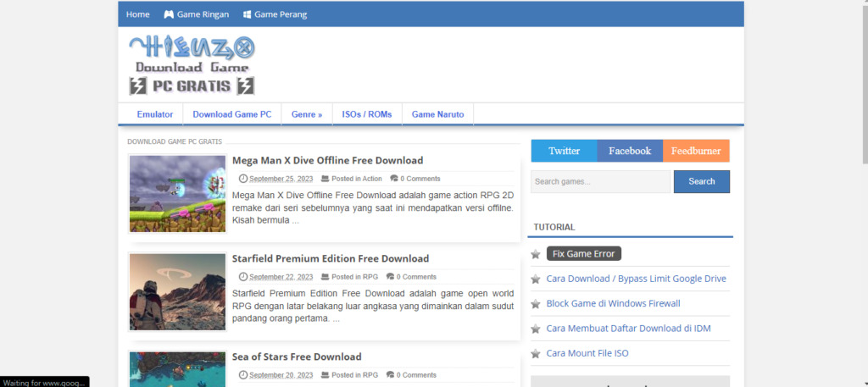
Task: Open 0 Comments on Mega Man post
Action: (420, 179)
